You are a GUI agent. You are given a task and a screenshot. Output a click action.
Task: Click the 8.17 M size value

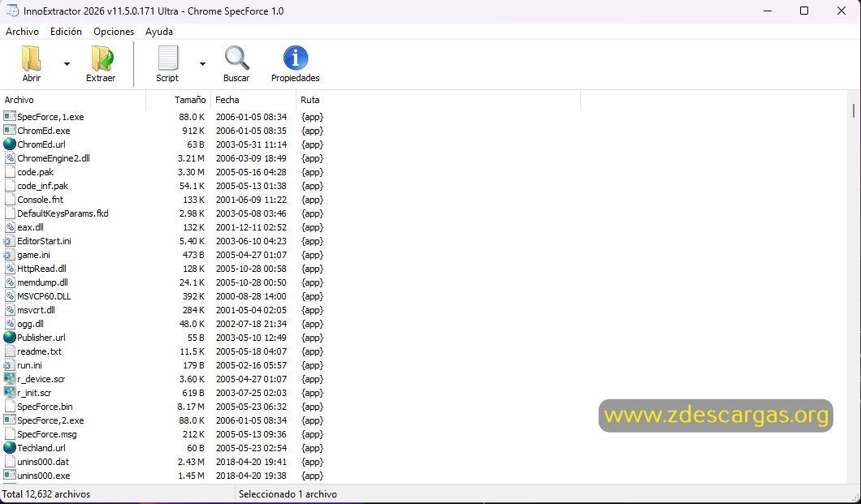pos(191,407)
